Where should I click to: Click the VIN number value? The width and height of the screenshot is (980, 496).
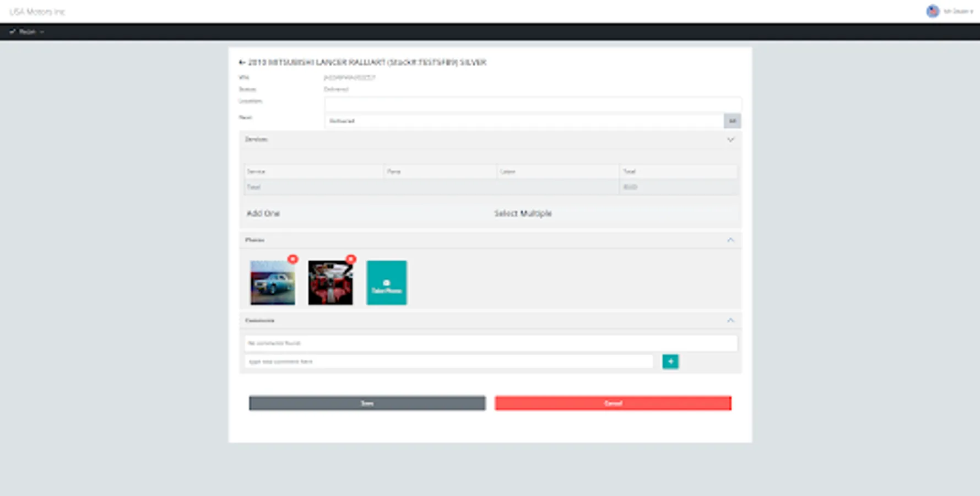pos(349,78)
